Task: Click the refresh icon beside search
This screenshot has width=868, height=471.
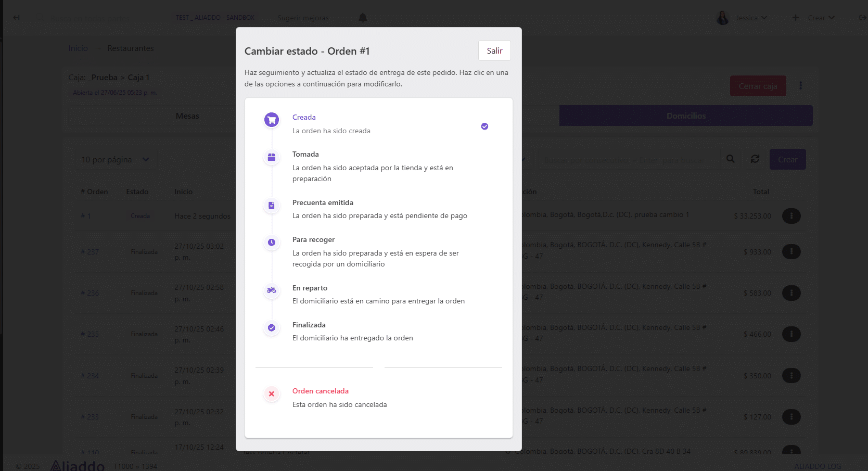Action: click(755, 159)
